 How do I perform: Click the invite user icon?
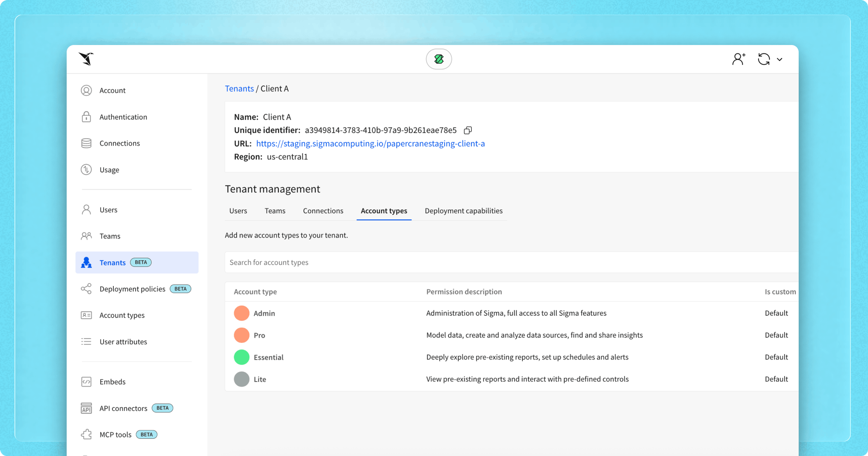pos(739,59)
